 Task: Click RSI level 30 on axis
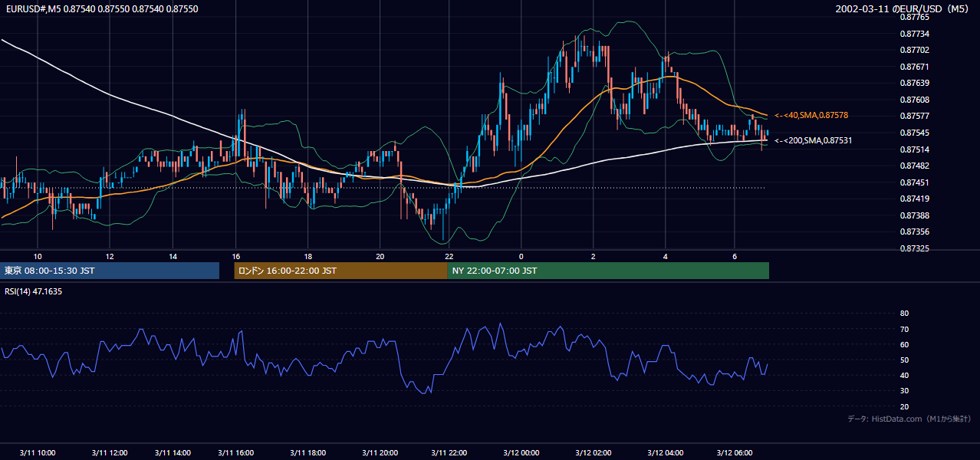[x=904, y=391]
